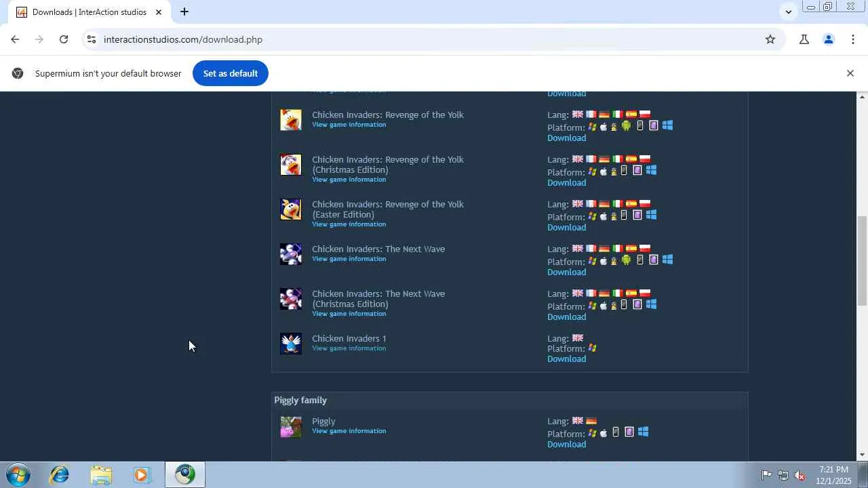Click the Linux penguin icon for The Next Wave
The width and height of the screenshot is (868, 488).
pyautogui.click(x=614, y=261)
